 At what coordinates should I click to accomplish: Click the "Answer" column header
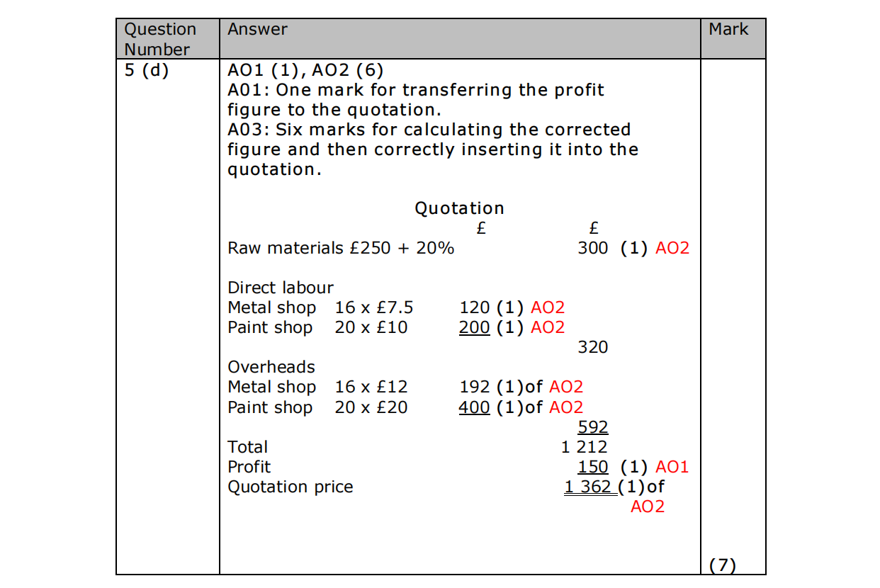coord(257,29)
